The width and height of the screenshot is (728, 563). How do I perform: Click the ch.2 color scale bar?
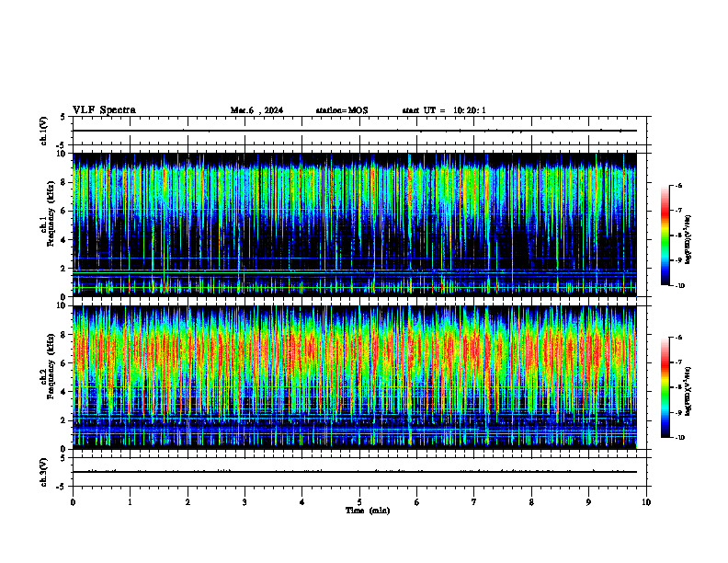click(665, 387)
